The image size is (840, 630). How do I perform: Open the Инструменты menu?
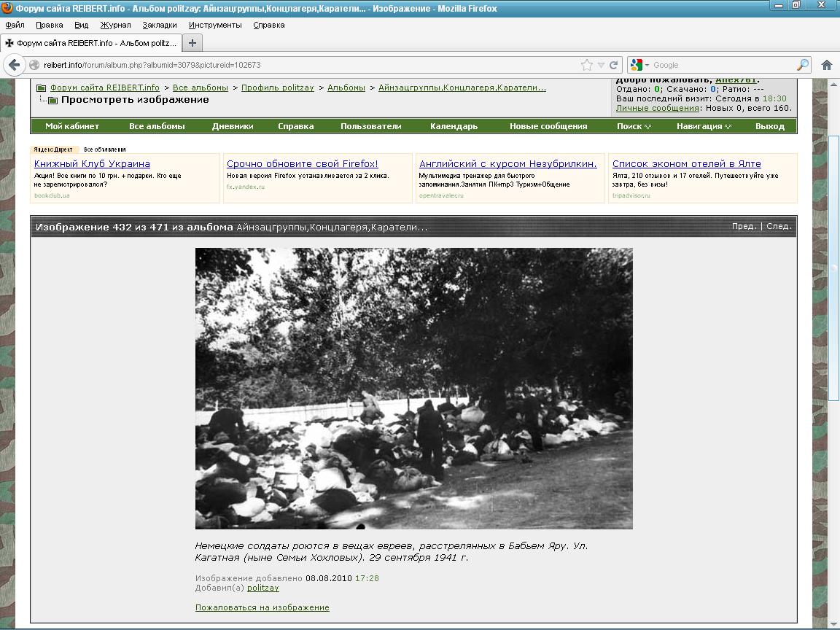[x=215, y=25]
